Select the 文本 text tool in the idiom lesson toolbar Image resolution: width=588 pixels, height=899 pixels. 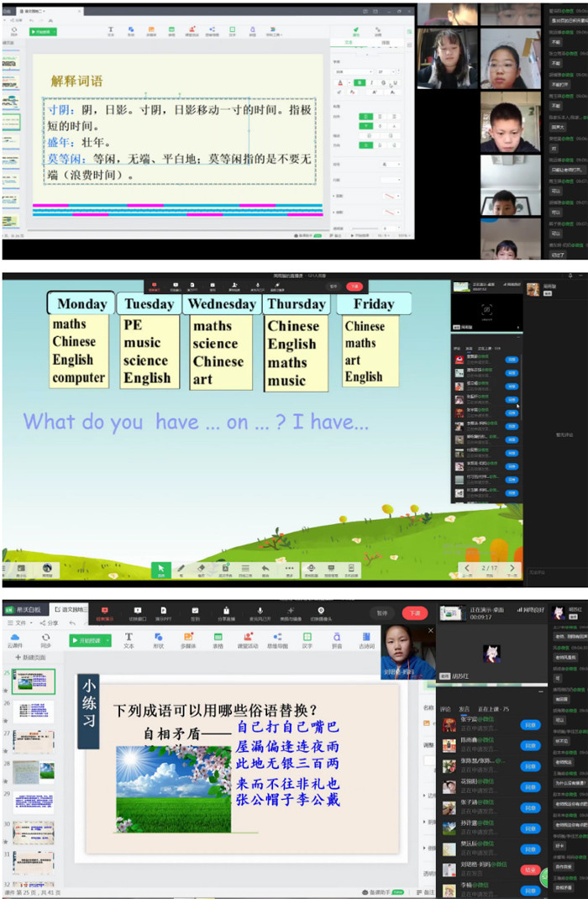click(129, 640)
